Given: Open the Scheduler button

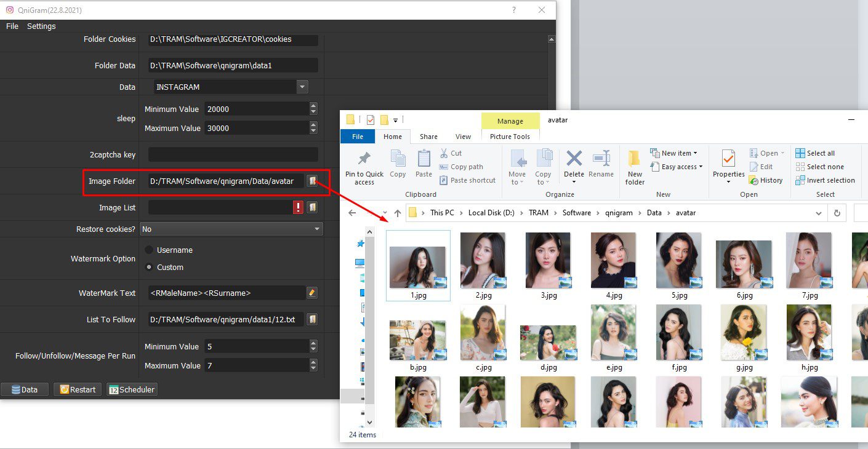Looking at the screenshot, I should point(132,389).
